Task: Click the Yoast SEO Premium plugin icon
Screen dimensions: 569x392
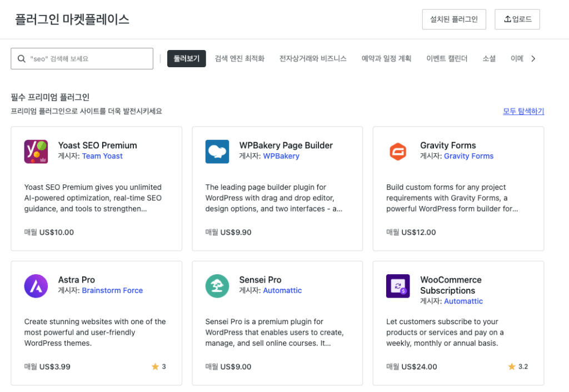Action: tap(36, 152)
